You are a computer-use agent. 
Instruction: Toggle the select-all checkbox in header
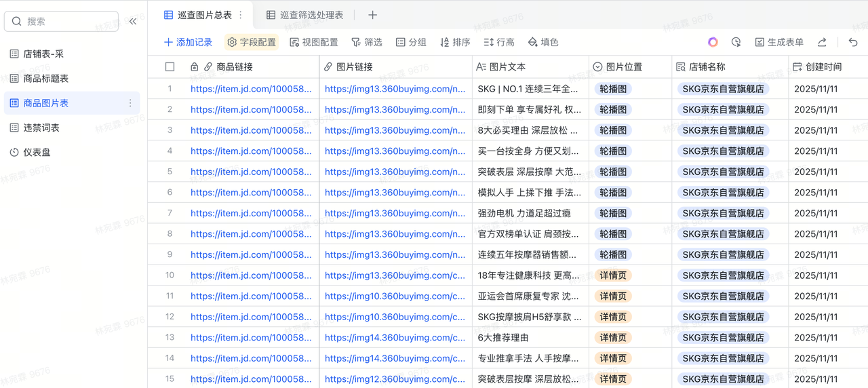point(170,66)
